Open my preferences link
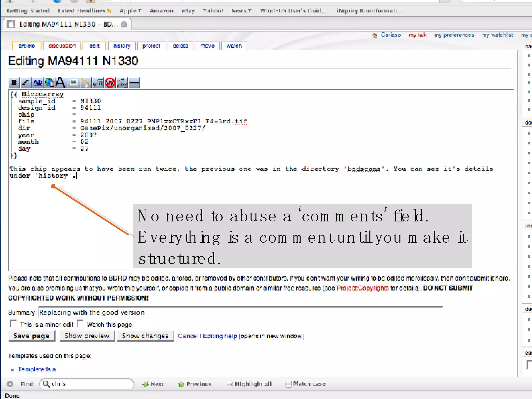Screen dimensions: 532x399 click(x=454, y=35)
